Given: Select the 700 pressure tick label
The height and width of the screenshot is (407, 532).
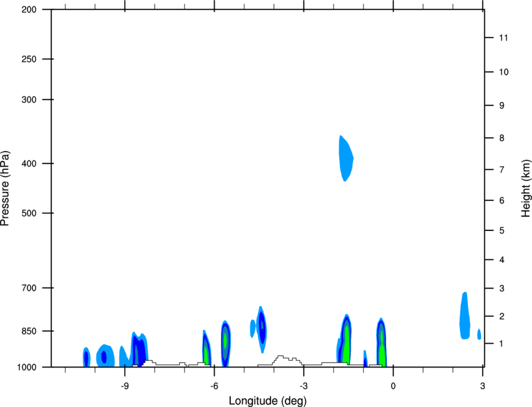Looking at the screenshot, I should point(29,288).
